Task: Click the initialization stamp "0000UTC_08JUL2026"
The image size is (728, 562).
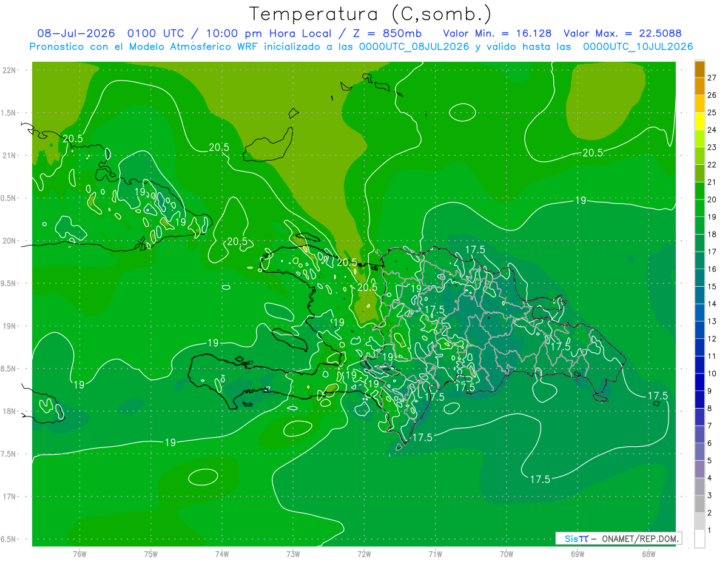Action: tap(414, 47)
